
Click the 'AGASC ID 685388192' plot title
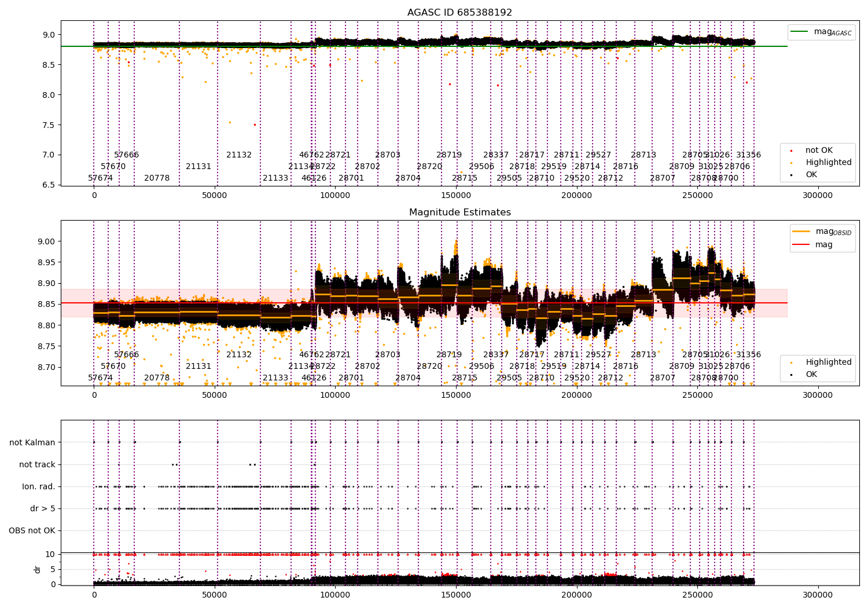(459, 13)
